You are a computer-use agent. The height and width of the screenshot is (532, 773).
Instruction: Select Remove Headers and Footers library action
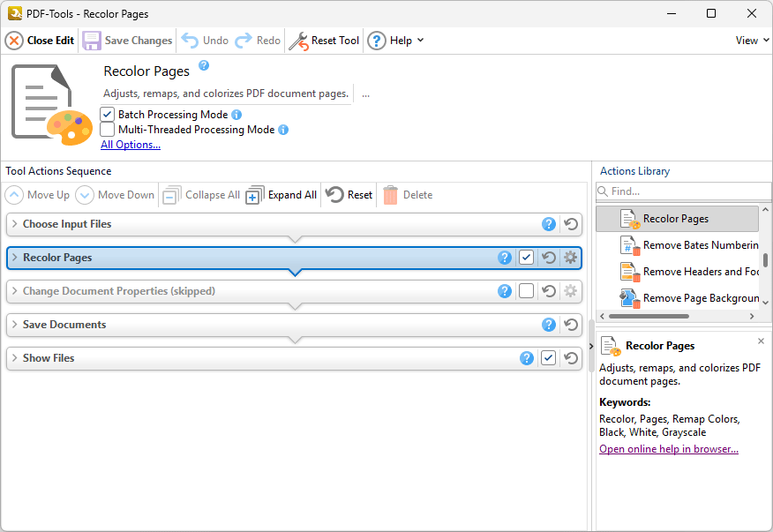point(678,272)
